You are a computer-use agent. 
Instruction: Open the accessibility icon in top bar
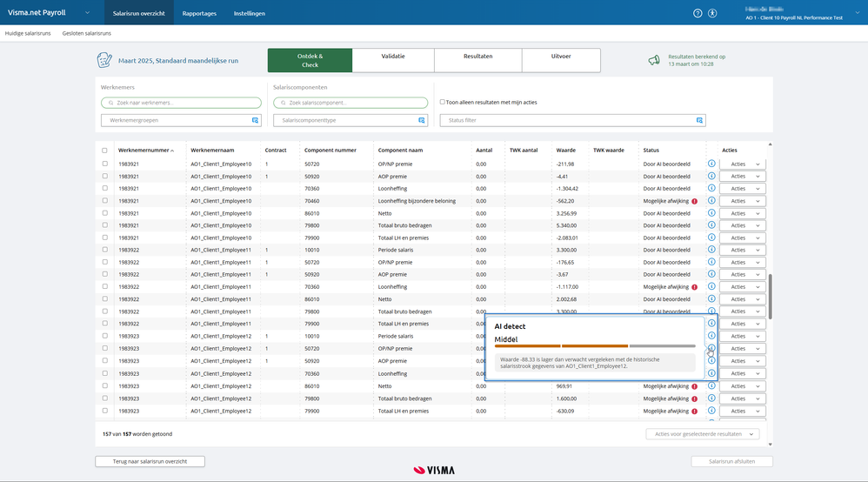click(712, 13)
